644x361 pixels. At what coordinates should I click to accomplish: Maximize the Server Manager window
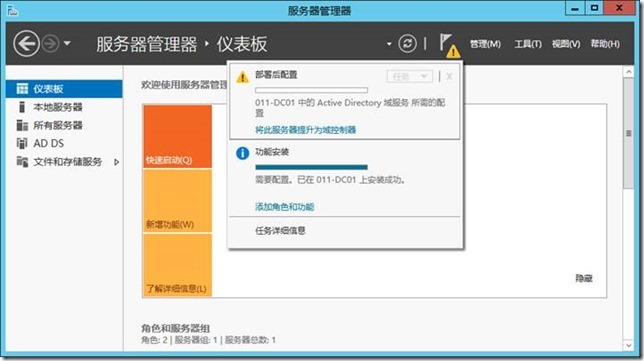coord(594,9)
